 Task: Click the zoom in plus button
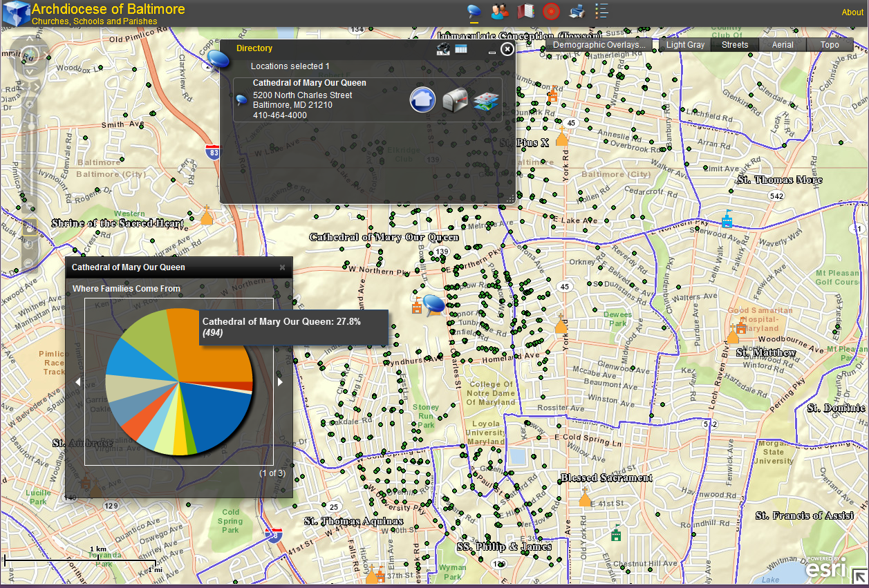click(29, 104)
